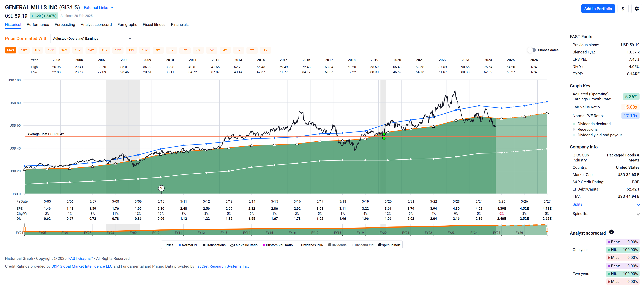
Task: Click the S&P Credit Rating BBB value
Action: click(x=635, y=182)
